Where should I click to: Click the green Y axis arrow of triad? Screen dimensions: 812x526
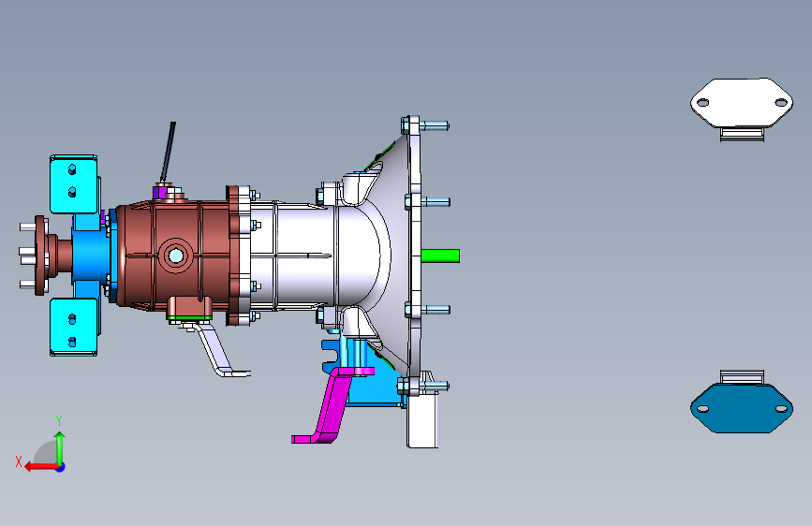(60, 448)
